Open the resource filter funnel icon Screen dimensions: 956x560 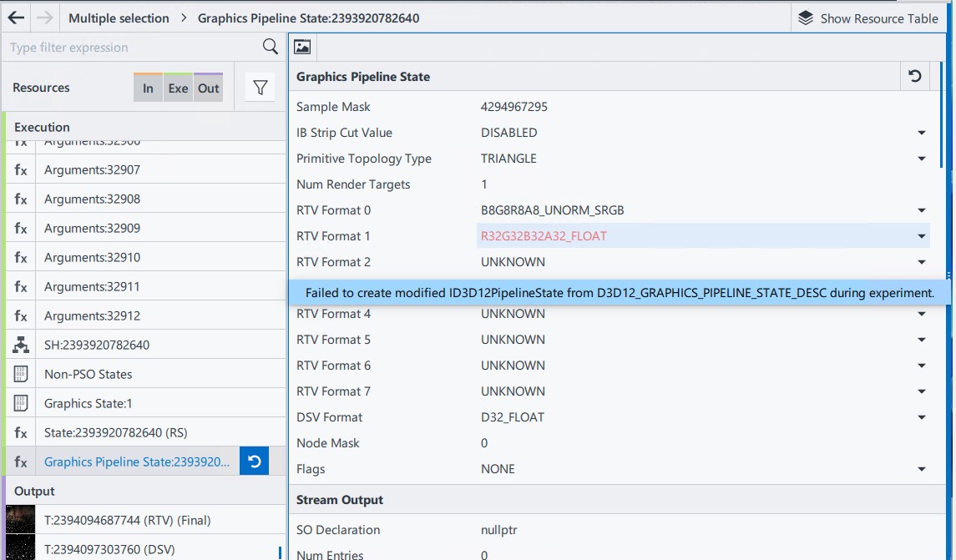(x=260, y=88)
